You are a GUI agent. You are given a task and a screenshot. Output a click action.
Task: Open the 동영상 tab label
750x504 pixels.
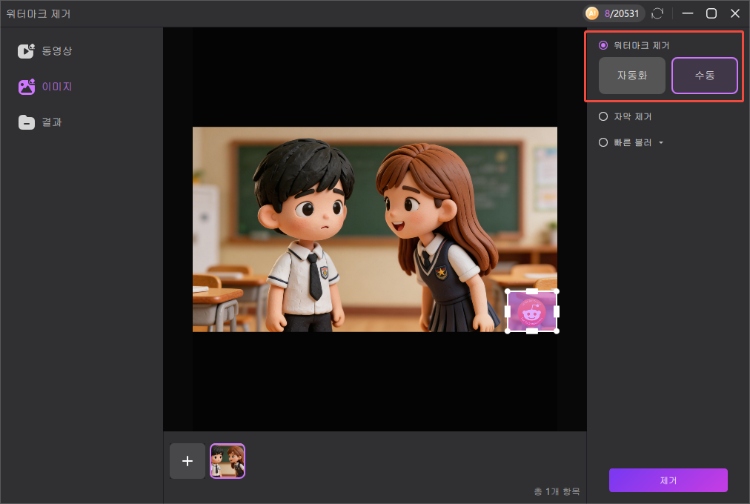pyautogui.click(x=57, y=51)
